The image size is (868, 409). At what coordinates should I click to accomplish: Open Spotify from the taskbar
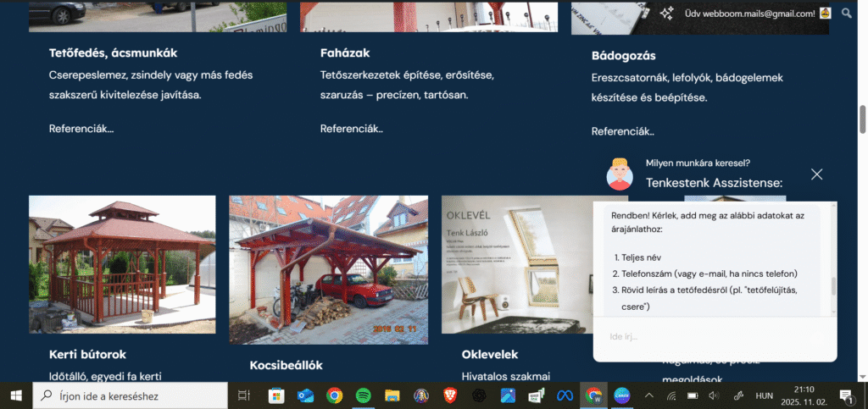tap(363, 395)
